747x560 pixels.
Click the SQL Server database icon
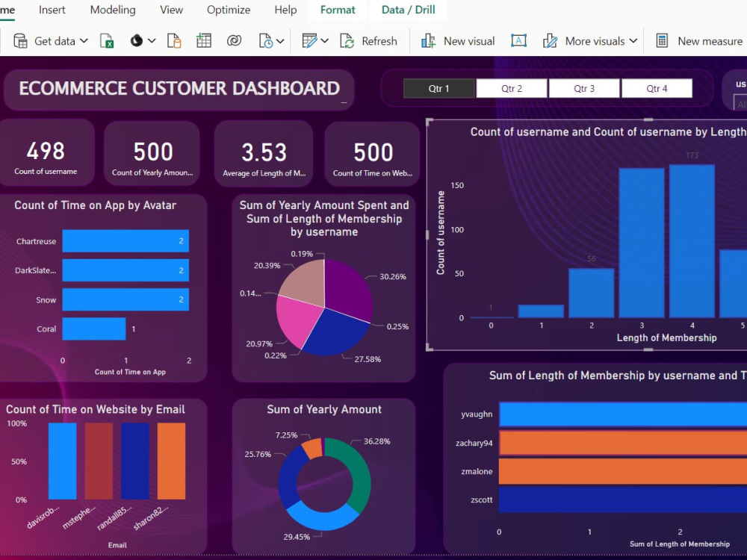click(x=174, y=41)
